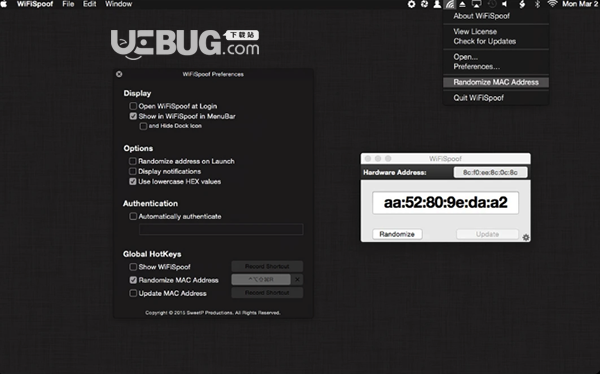Click Record Shortcut for Show WiFiSpoof
The image size is (600, 374).
point(267,266)
